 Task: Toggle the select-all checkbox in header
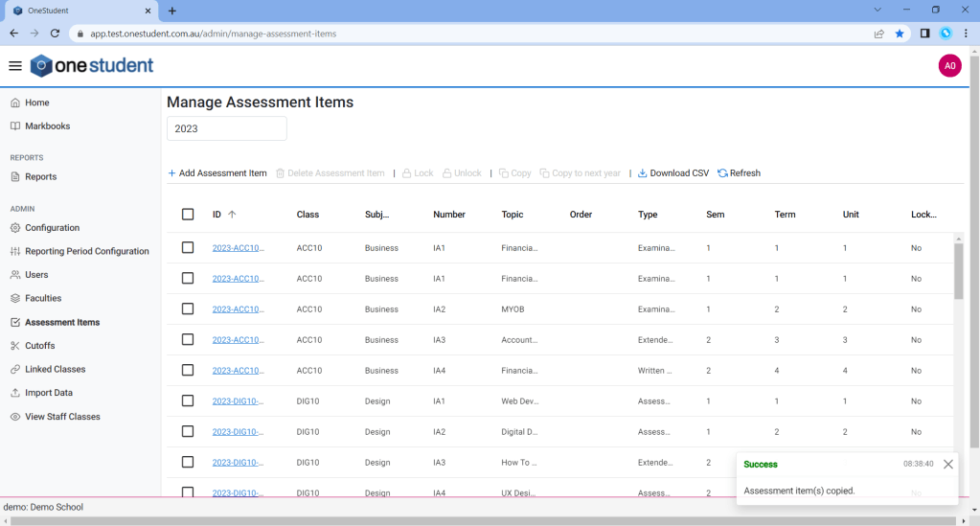pos(188,215)
